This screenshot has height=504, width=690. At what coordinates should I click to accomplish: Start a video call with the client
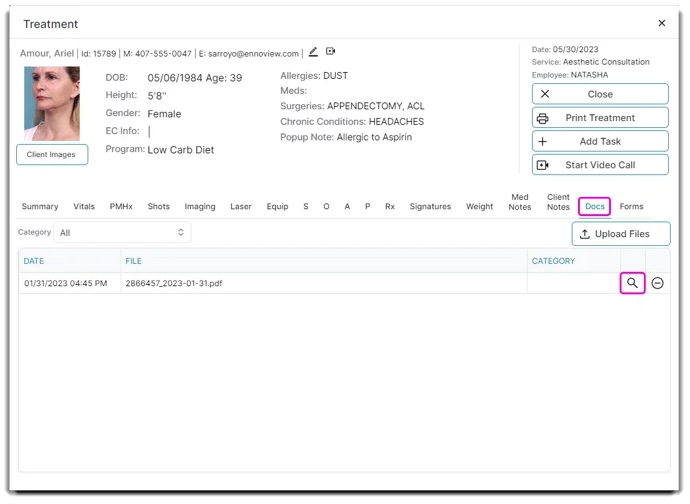pos(600,165)
